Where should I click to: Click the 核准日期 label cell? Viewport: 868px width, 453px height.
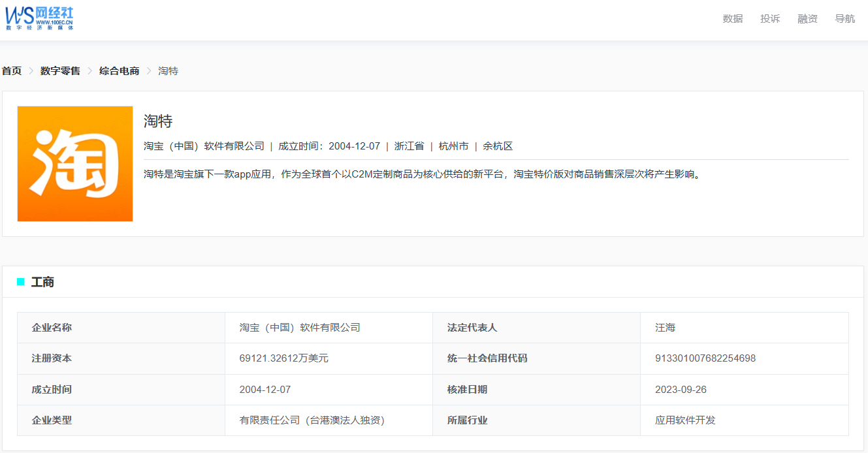point(537,390)
